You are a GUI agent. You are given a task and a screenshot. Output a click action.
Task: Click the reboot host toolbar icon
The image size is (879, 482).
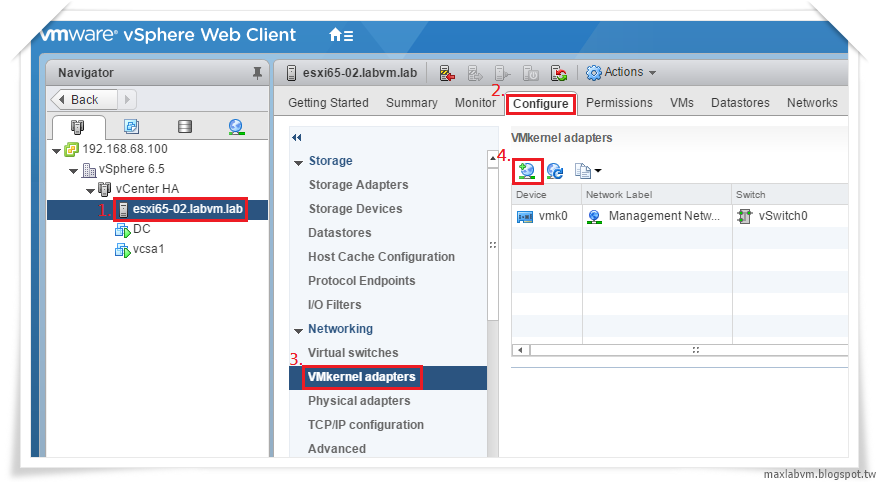tap(559, 73)
